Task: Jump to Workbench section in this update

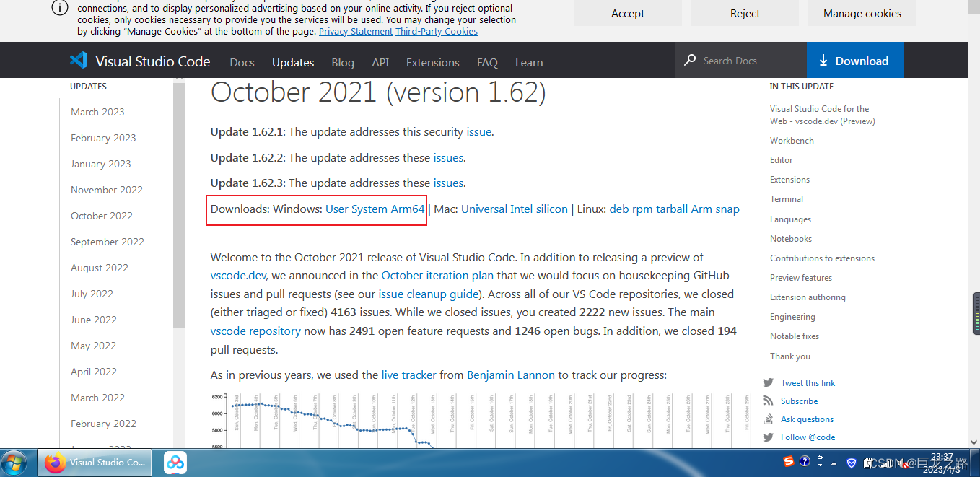Action: [792, 141]
